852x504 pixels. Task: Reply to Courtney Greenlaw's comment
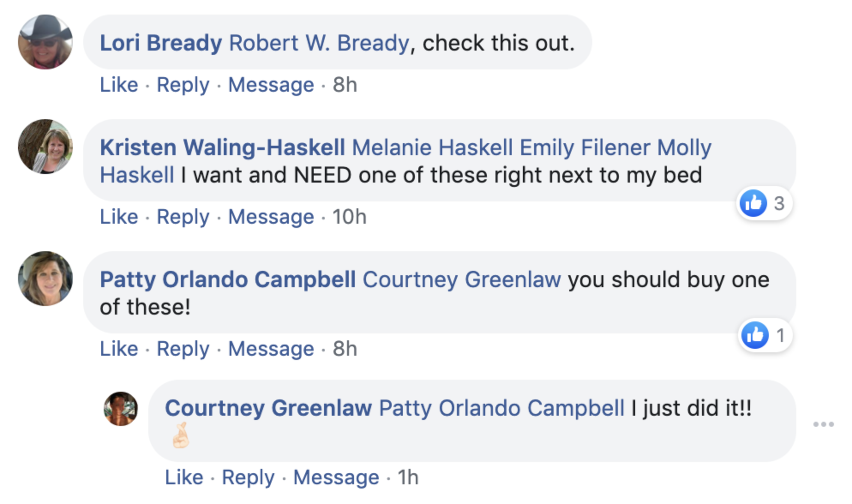tap(248, 477)
